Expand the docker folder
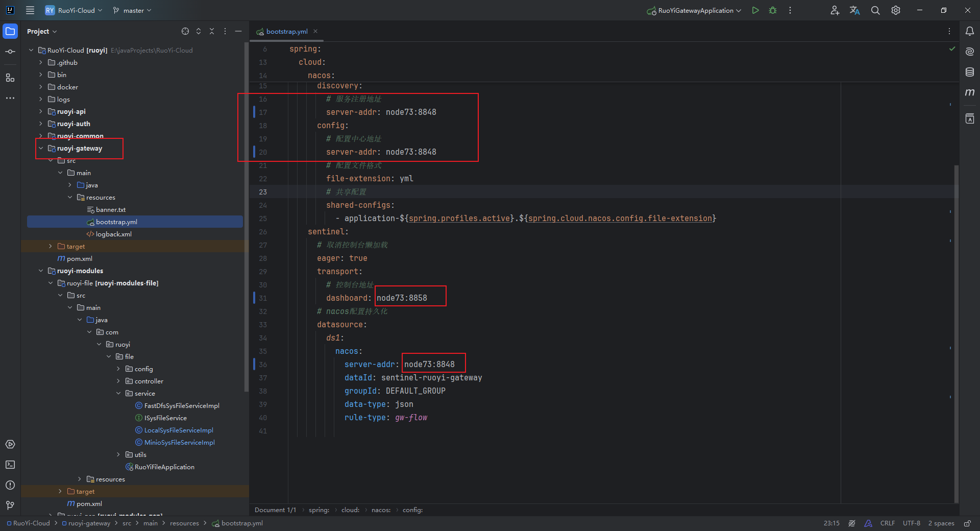 click(x=41, y=87)
